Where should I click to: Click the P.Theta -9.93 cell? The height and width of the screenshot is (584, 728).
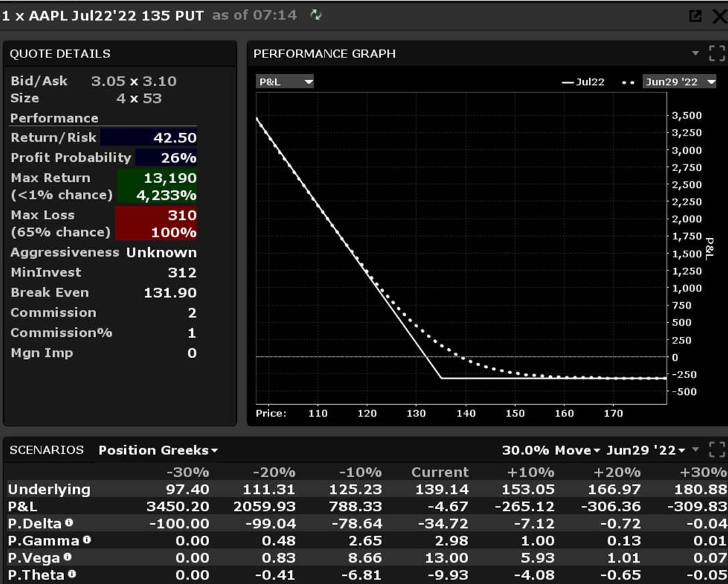pyautogui.click(x=447, y=575)
